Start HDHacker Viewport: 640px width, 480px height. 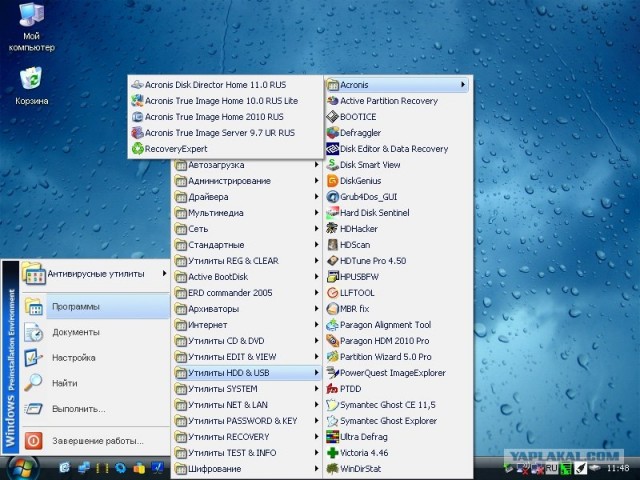(398, 229)
